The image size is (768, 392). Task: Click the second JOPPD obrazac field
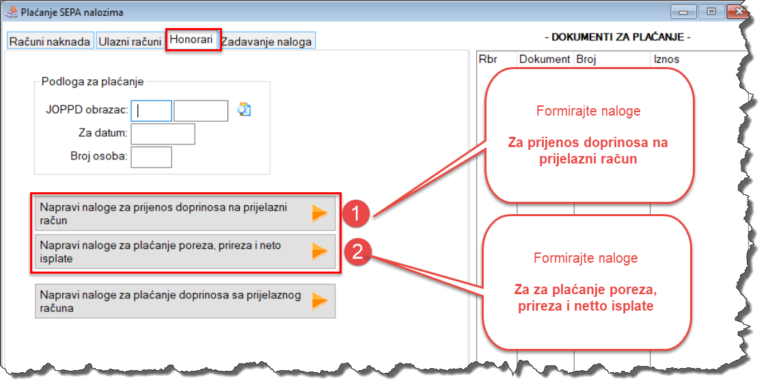(x=201, y=111)
